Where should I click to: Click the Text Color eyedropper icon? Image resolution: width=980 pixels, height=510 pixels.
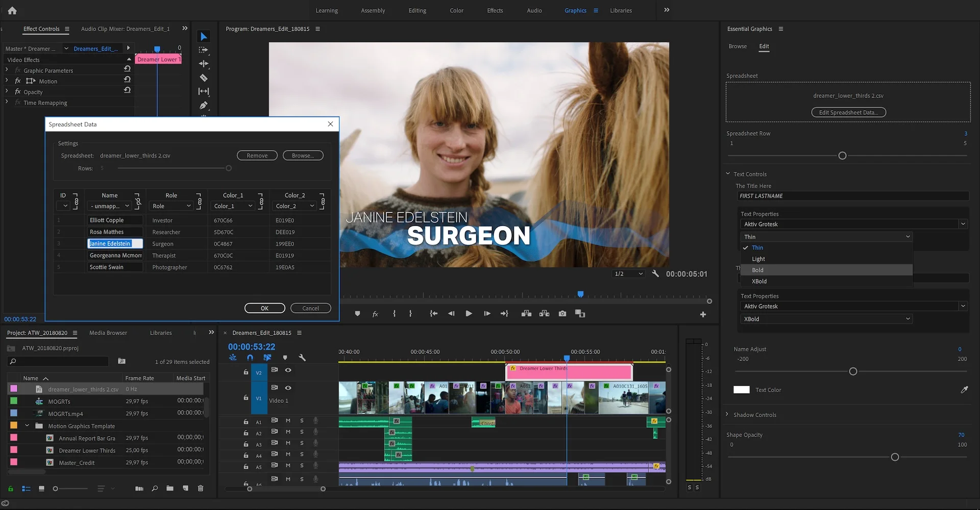tap(964, 390)
